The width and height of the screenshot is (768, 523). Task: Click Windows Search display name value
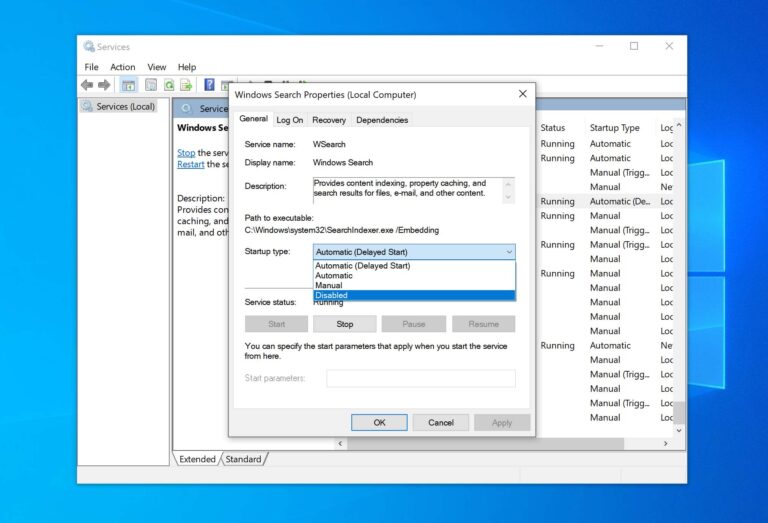tap(343, 163)
